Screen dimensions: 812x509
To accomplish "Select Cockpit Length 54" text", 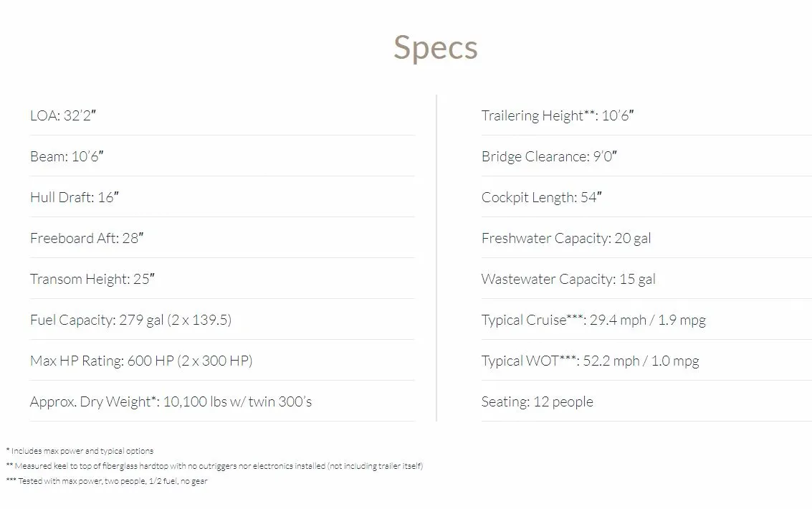I will click(x=542, y=197).
